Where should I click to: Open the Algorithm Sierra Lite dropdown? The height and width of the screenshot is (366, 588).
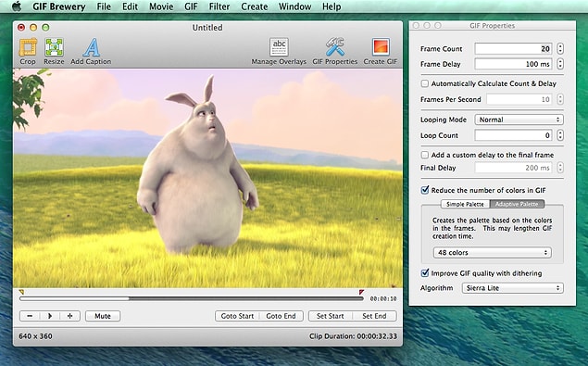(x=513, y=288)
